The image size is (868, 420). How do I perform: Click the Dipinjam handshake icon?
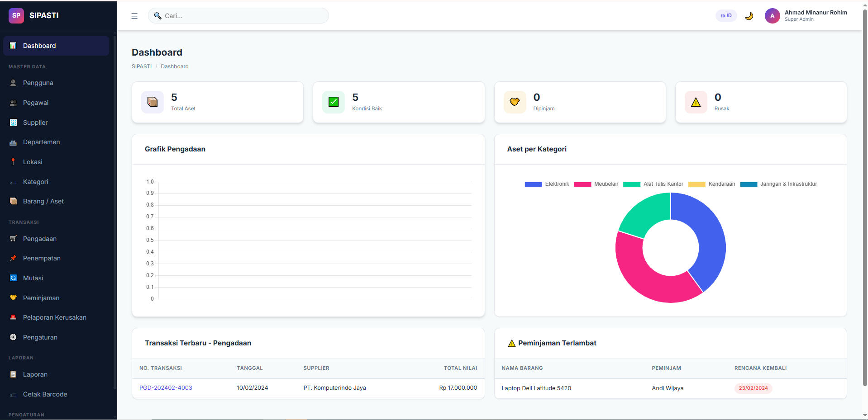pos(515,102)
